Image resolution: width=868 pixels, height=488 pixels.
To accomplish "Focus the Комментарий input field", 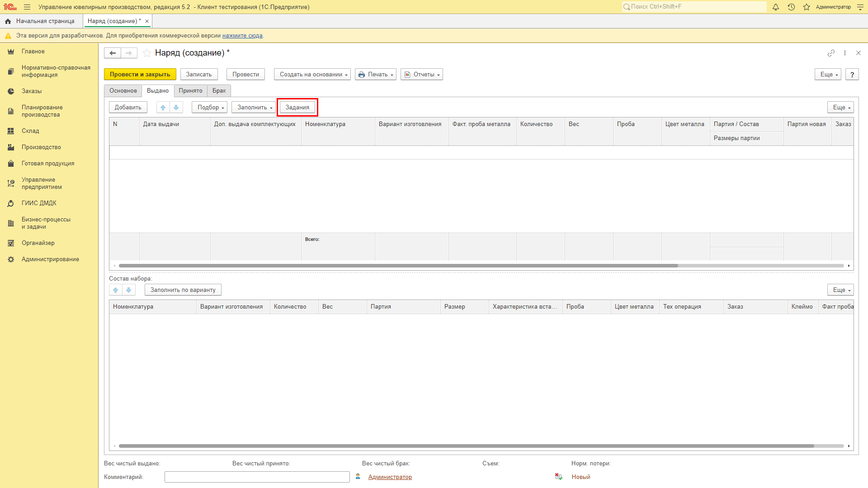I will [x=257, y=477].
